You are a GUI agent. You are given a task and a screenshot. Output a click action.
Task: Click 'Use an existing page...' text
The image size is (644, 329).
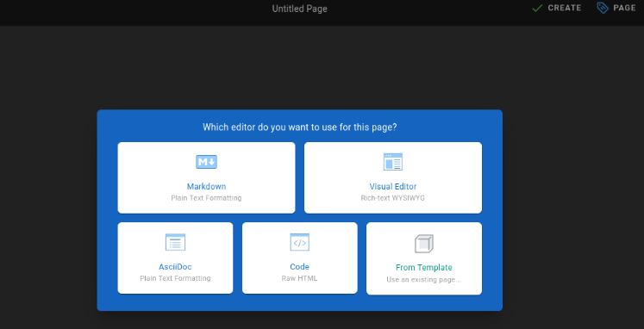[x=424, y=280]
